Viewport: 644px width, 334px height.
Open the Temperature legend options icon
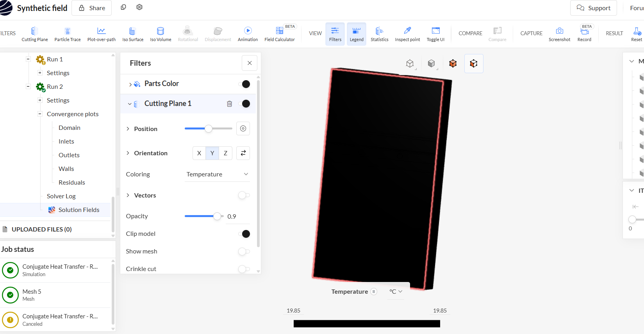point(374,291)
